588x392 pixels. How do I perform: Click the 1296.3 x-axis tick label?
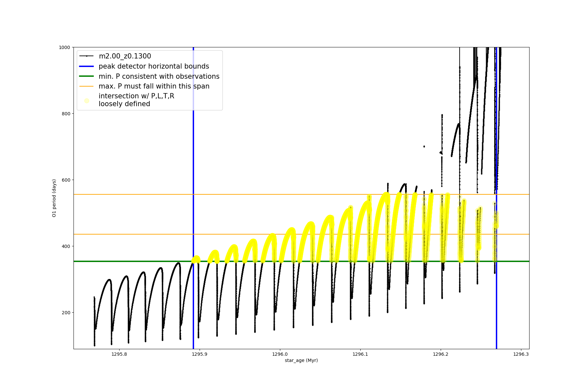(x=521, y=354)
